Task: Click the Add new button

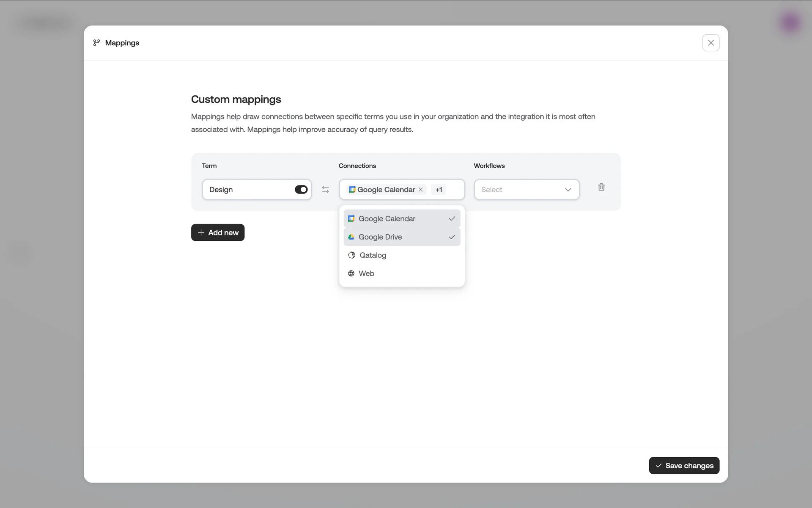Action: click(x=218, y=232)
